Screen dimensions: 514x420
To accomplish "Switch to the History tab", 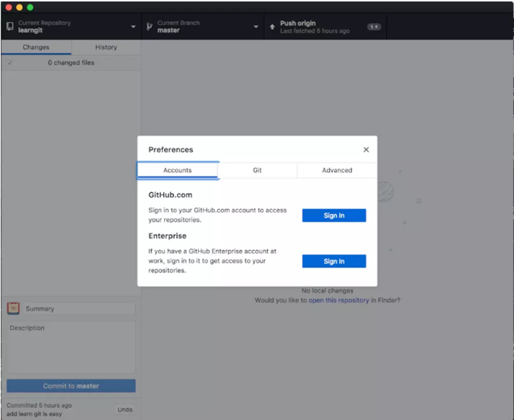I will (x=106, y=47).
